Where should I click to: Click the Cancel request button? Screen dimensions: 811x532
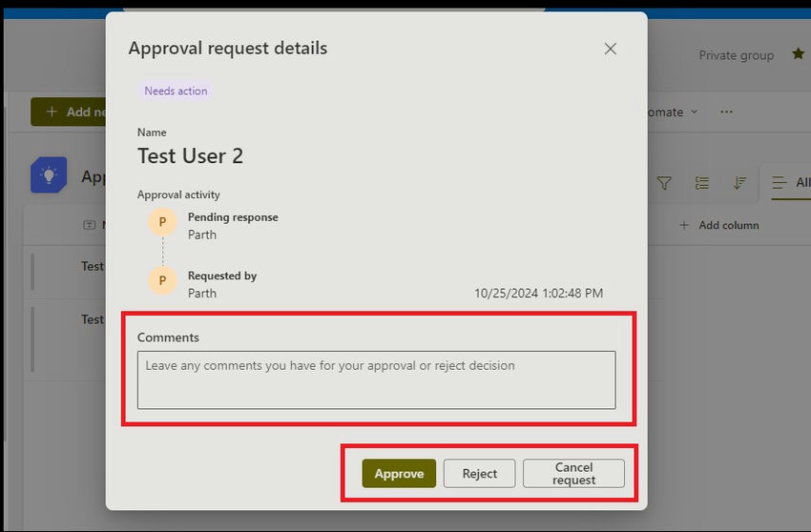tap(573, 473)
